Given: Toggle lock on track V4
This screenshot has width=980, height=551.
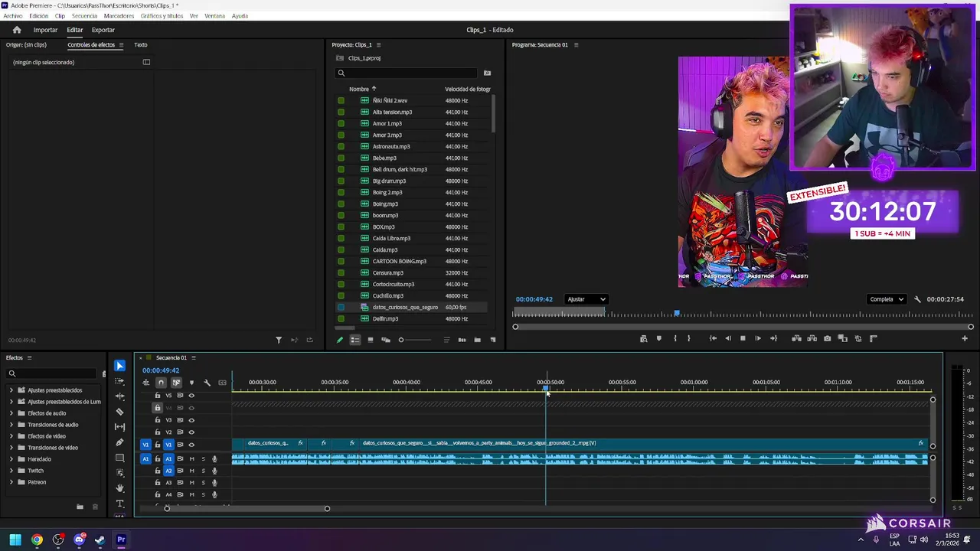Looking at the screenshot, I should coord(158,408).
